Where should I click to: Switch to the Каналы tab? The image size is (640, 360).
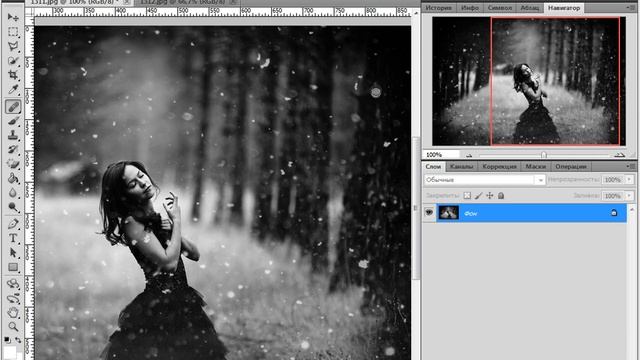pyautogui.click(x=462, y=167)
